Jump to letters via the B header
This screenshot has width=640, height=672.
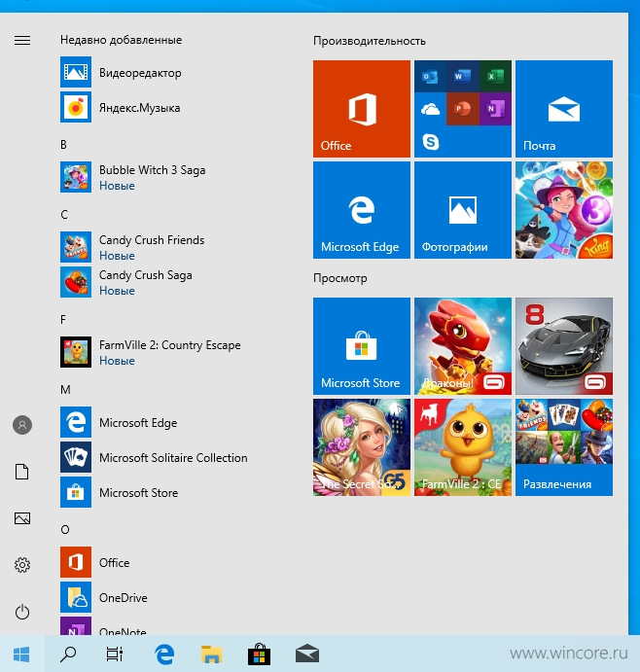[x=63, y=145]
